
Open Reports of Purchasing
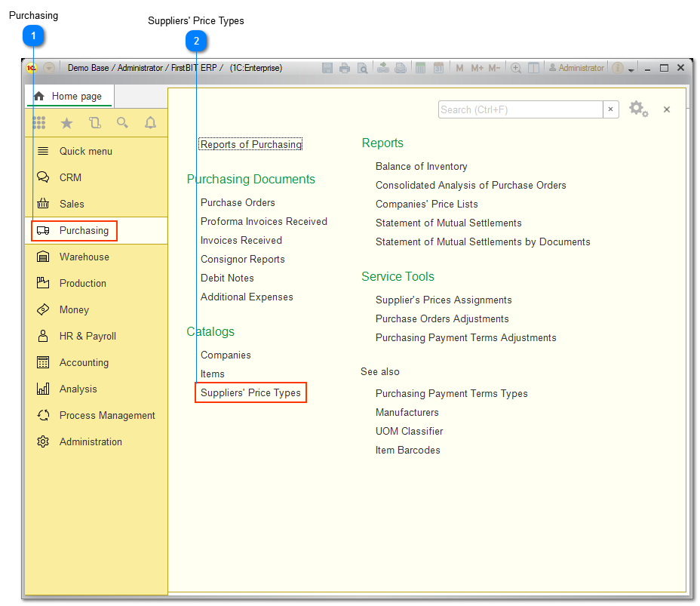tap(250, 143)
